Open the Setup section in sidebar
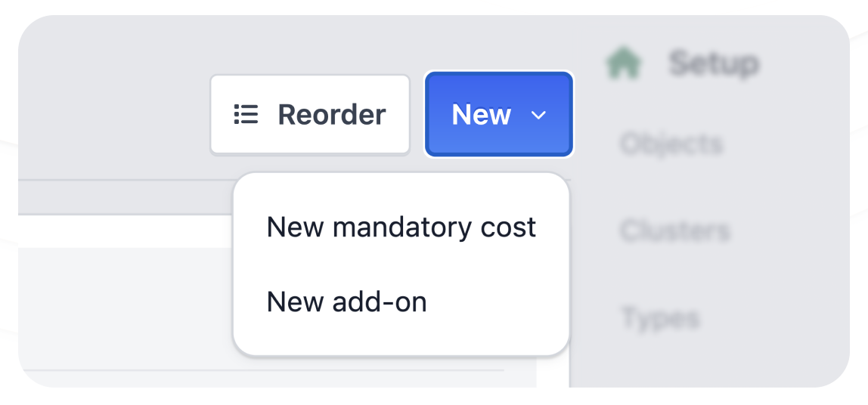This screenshot has height=405, width=868. tap(713, 63)
